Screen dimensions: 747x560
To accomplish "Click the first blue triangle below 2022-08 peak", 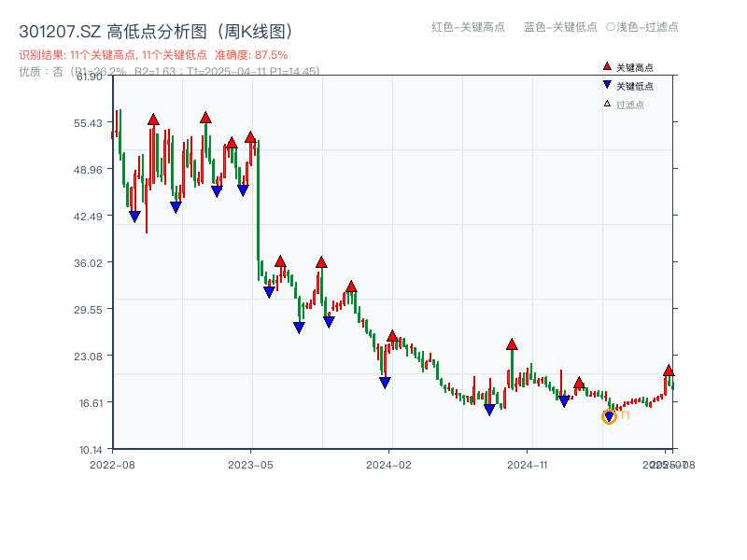I will click(x=134, y=214).
